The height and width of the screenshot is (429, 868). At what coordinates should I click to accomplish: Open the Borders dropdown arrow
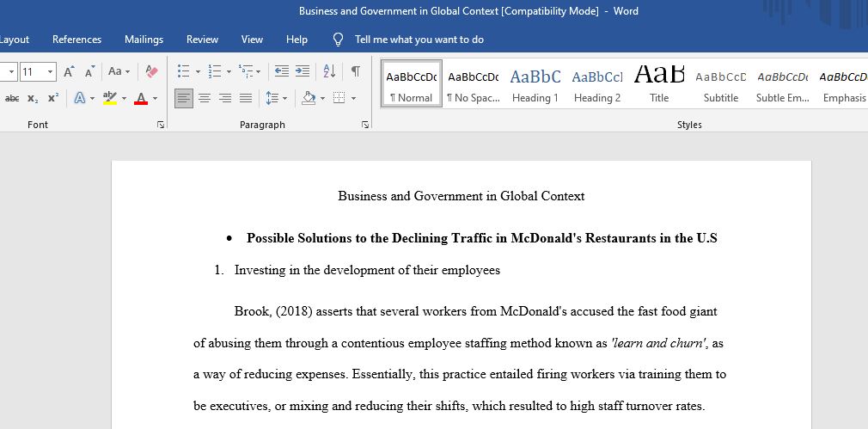[x=353, y=99]
